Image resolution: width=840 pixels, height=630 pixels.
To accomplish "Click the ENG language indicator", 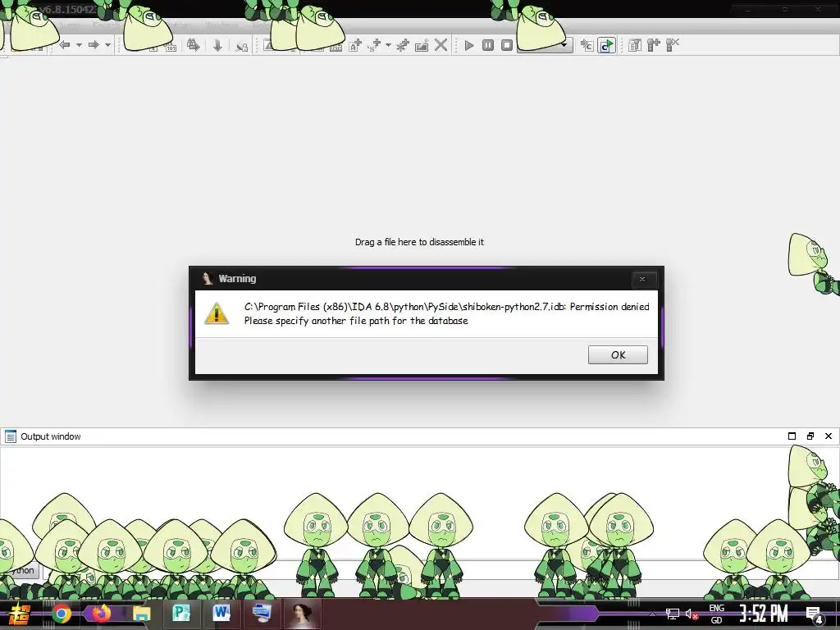I will 717,608.
